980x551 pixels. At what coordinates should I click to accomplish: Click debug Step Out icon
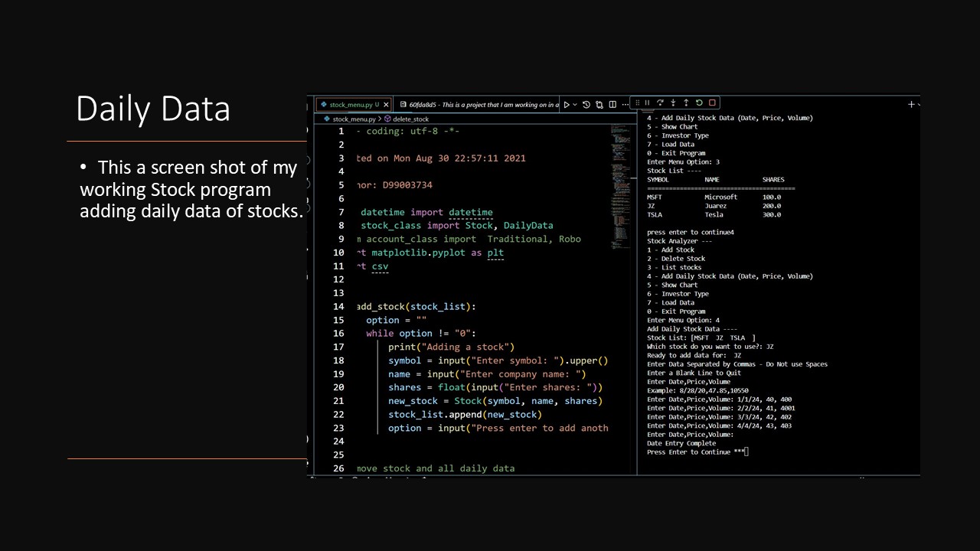(x=686, y=103)
